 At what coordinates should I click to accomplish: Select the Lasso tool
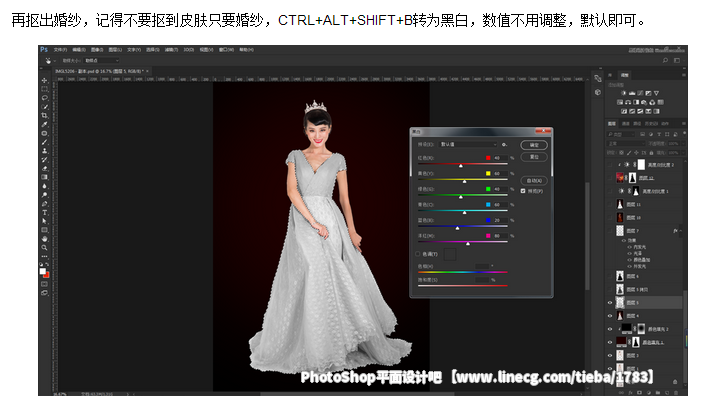[x=44, y=98]
